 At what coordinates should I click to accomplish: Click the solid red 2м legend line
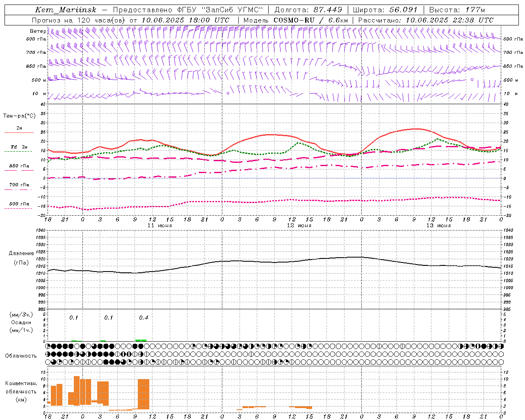[19, 132]
